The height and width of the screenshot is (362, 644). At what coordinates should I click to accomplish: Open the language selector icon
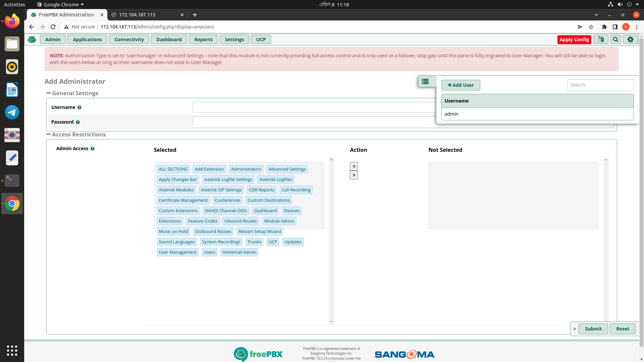(x=601, y=40)
